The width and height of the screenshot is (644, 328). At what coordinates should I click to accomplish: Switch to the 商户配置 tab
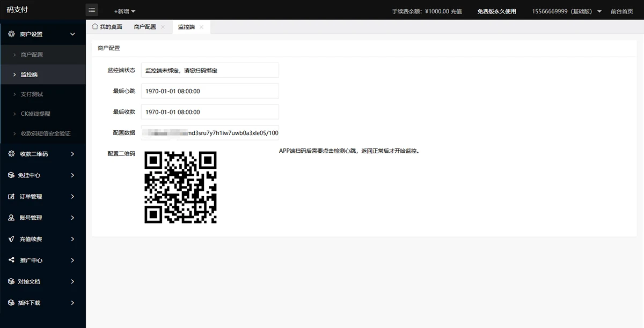point(144,27)
